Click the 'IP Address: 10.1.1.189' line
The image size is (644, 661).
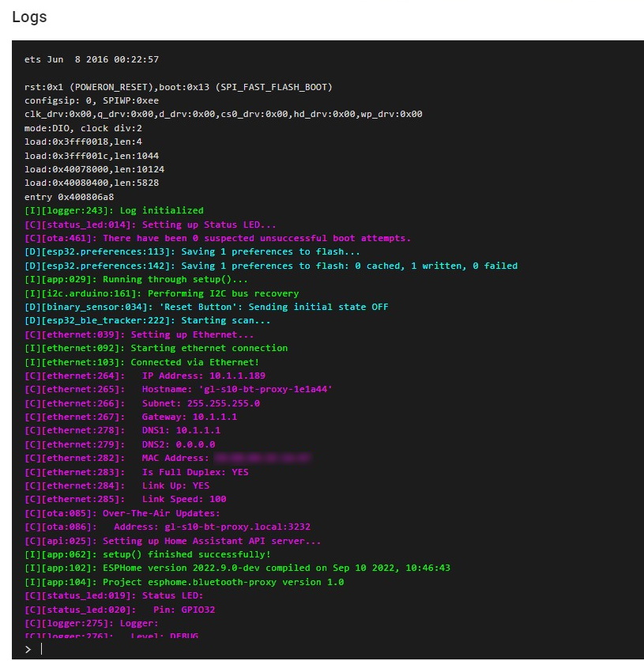[x=145, y=376]
